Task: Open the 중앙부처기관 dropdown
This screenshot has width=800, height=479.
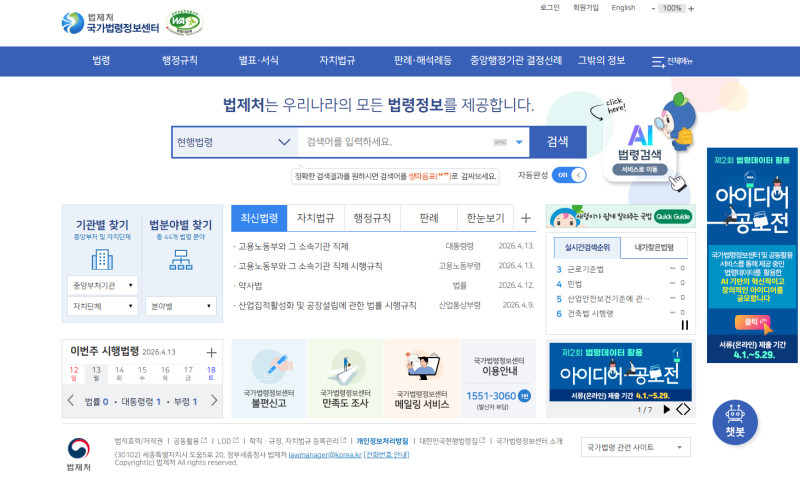Action: click(103, 285)
